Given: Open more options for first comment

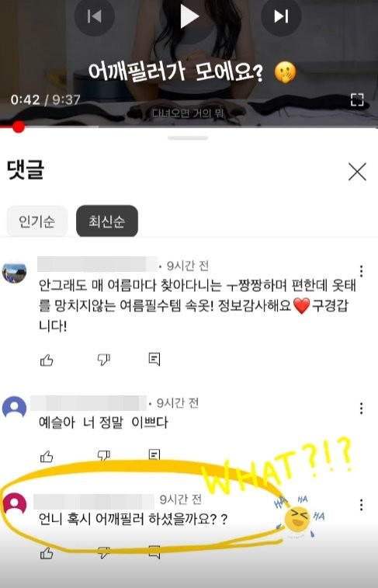Looking at the screenshot, I should [x=361, y=271].
